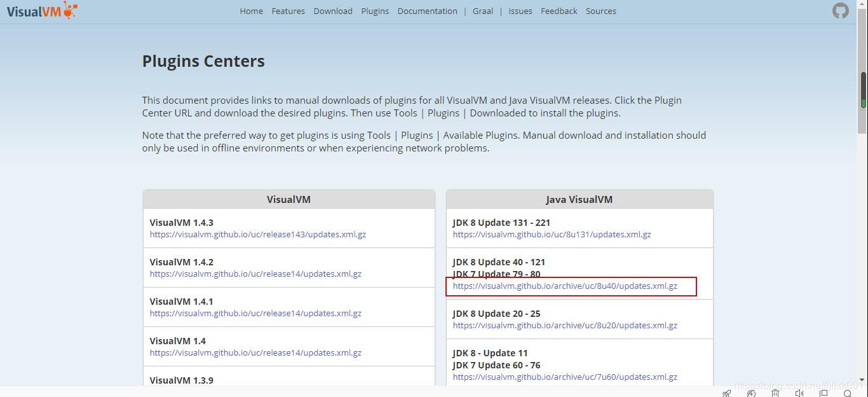Open the Documentation menu item
This screenshot has width=868, height=397.
(x=427, y=11)
